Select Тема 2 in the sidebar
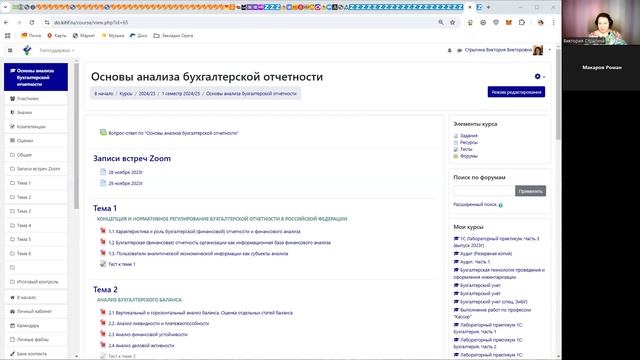Screen dimensions: 640x360 (x=36, y=197)
